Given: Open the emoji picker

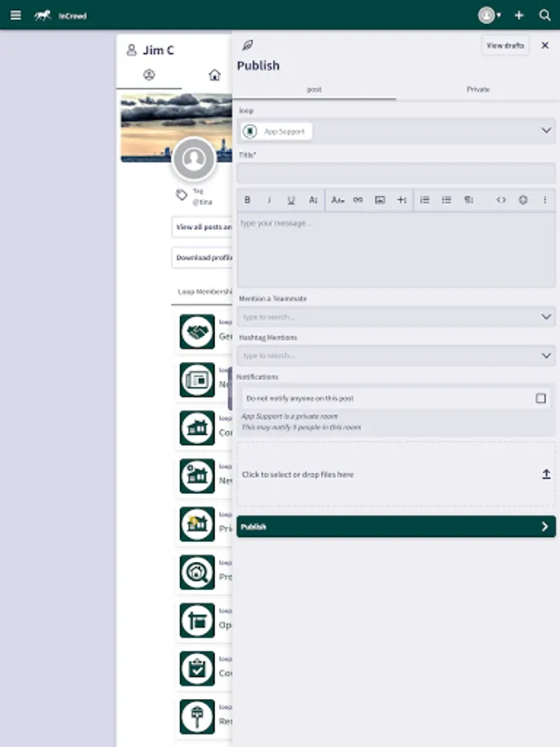Looking at the screenshot, I should (523, 200).
